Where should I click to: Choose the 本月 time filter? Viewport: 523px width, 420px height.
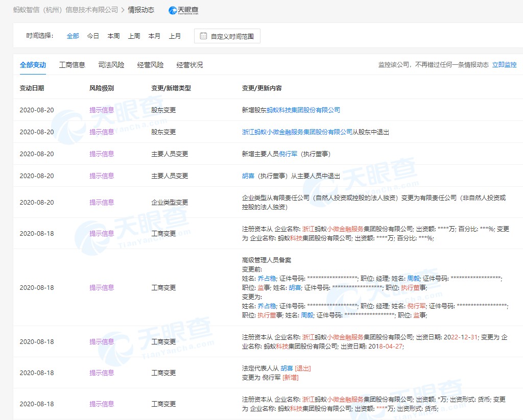(x=154, y=36)
